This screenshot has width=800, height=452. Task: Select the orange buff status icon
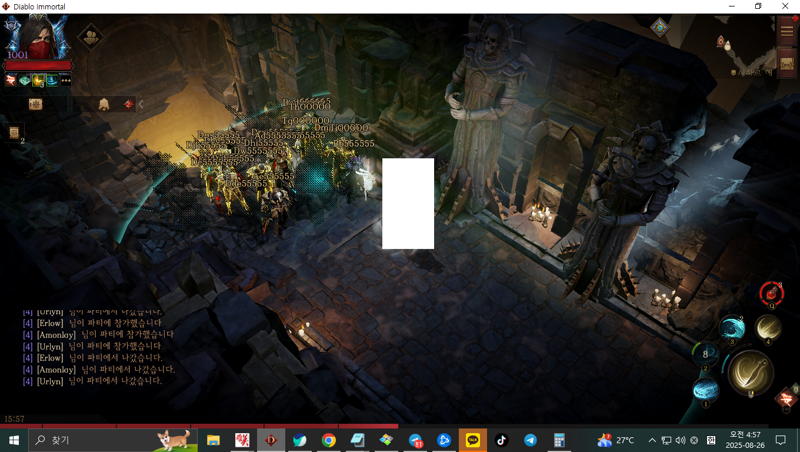tap(11, 80)
